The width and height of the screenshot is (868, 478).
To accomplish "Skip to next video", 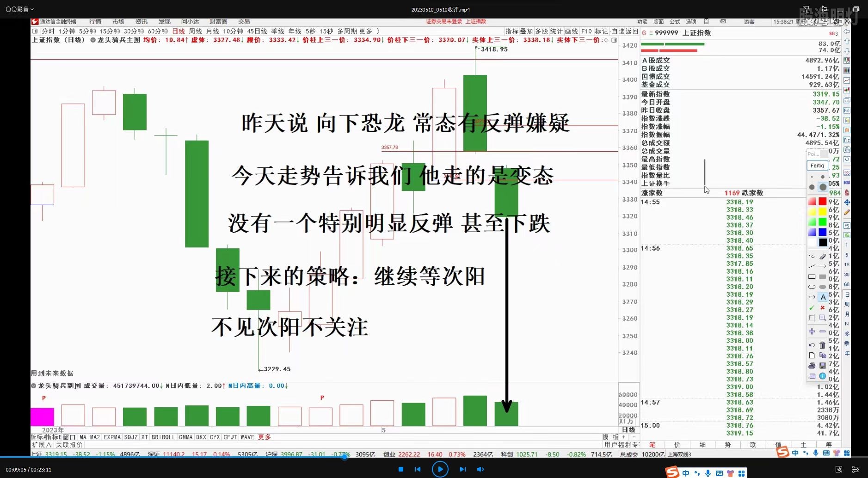I will (462, 469).
